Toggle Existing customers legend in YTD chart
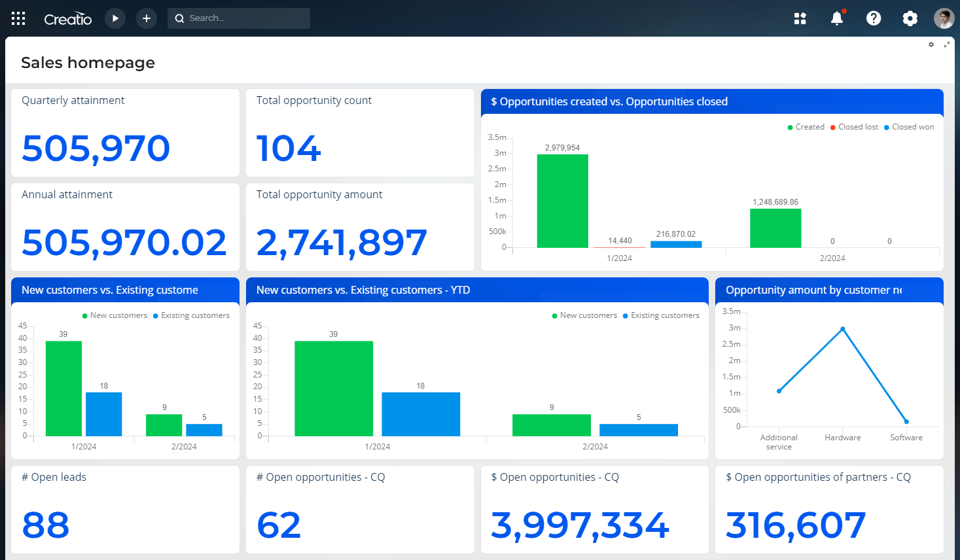The image size is (960, 560). tap(664, 315)
